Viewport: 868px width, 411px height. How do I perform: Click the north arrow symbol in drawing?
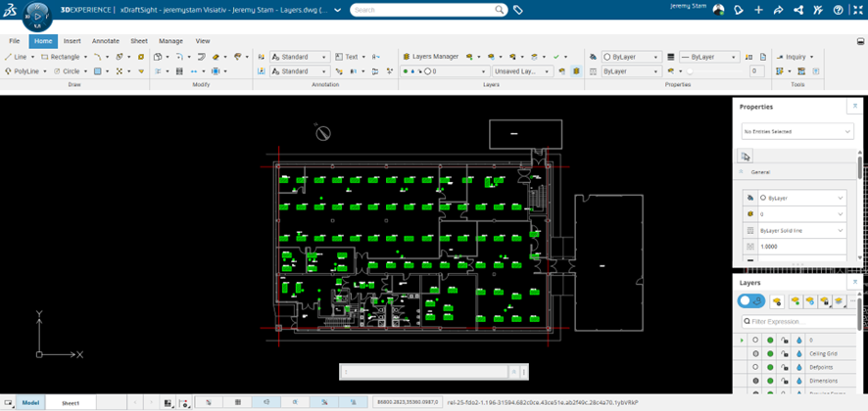322,133
